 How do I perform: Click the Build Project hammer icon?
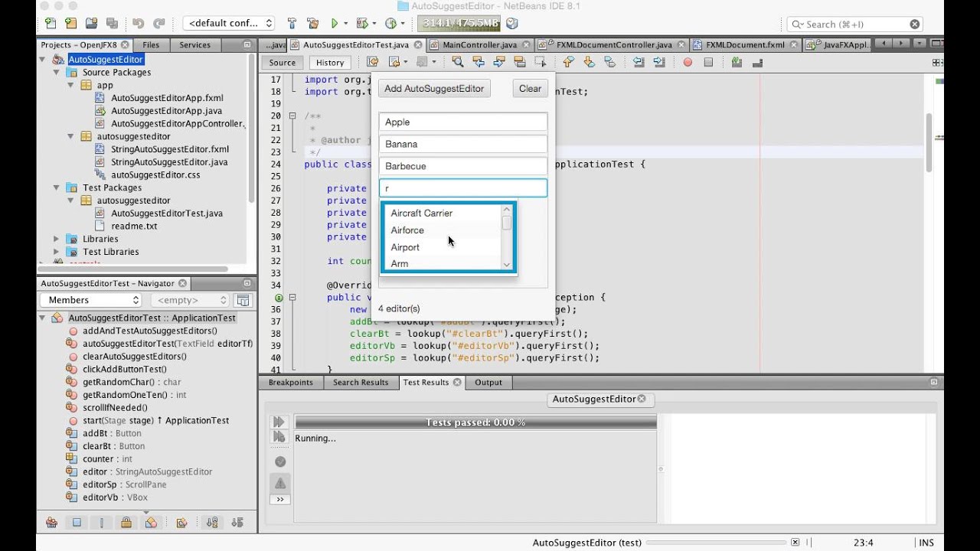click(292, 24)
